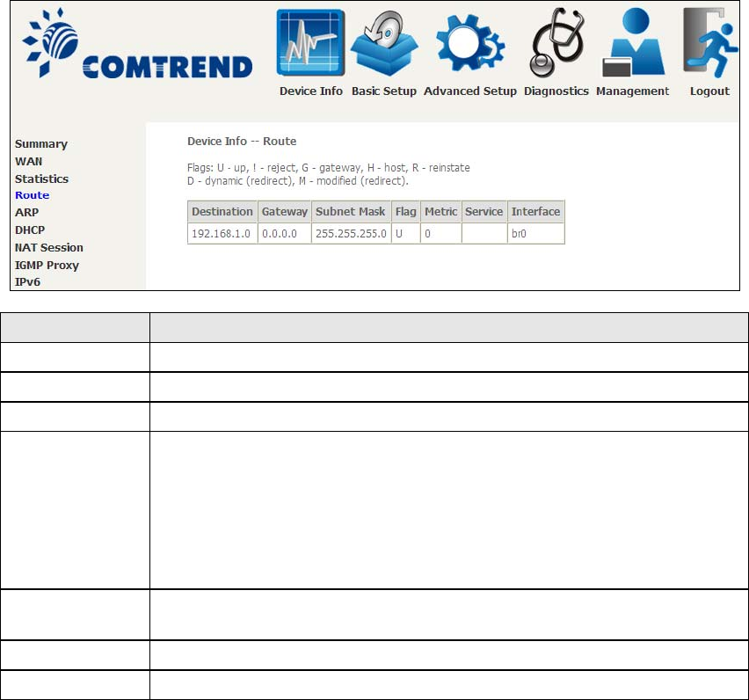Open IPv6 in the sidebar

coord(28,282)
